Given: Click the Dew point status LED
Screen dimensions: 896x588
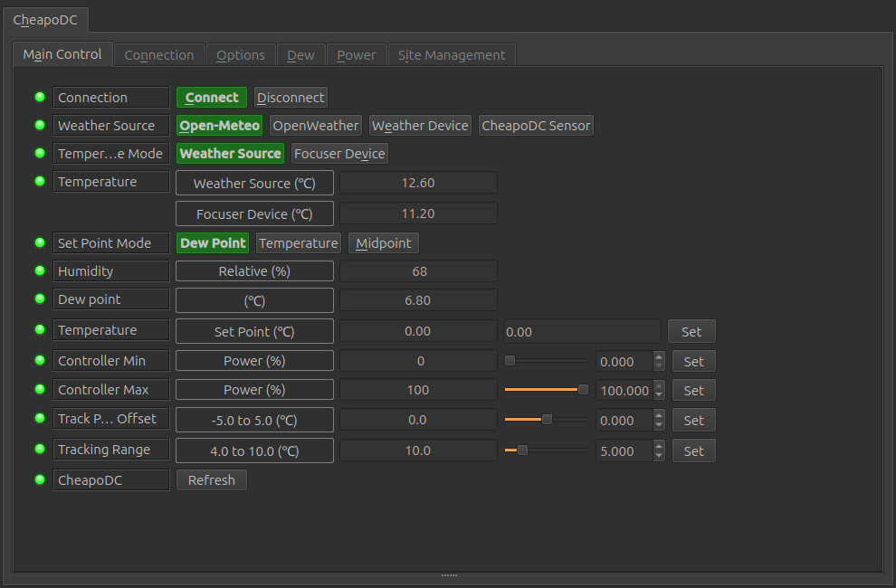Looking at the screenshot, I should point(39,299).
